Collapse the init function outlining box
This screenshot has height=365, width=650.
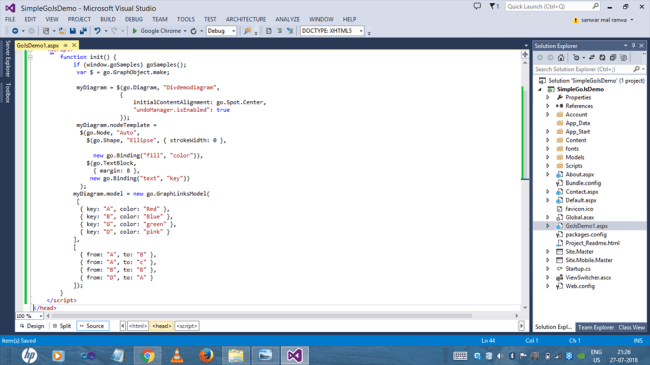(x=30, y=57)
